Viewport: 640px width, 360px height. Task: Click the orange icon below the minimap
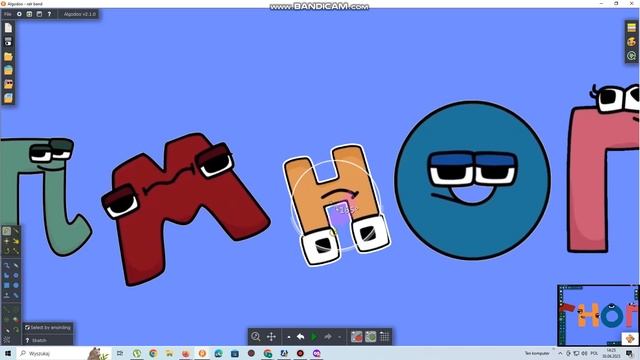click(x=630, y=338)
